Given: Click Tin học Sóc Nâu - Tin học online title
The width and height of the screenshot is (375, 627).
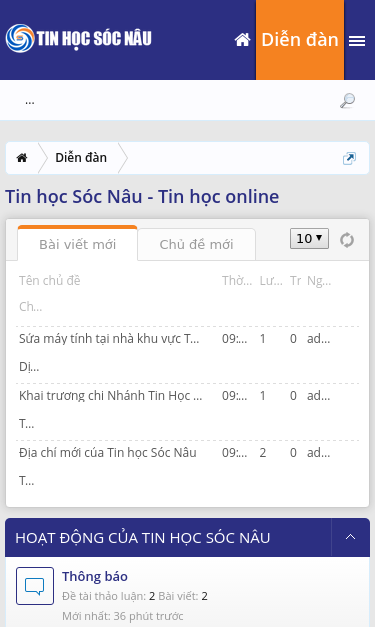Looking at the screenshot, I should [x=142, y=196].
